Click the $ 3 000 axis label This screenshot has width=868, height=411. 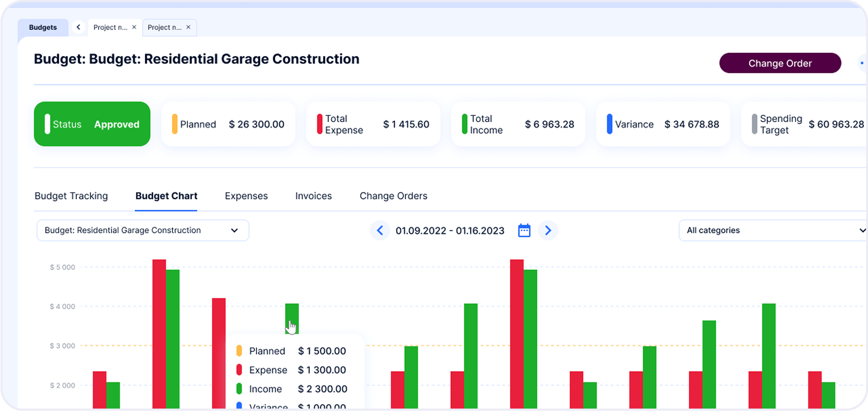point(62,346)
